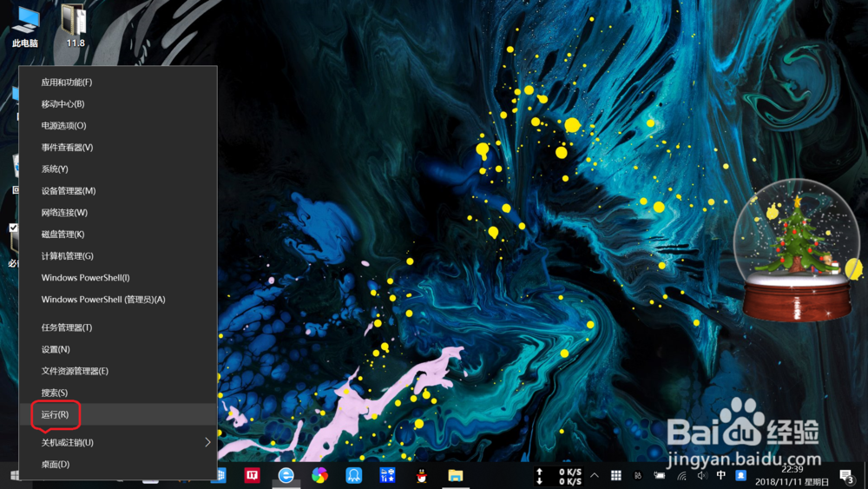Image resolution: width=868 pixels, height=489 pixels.
Task: Open 设置(N) from the menu
Action: 118,349
